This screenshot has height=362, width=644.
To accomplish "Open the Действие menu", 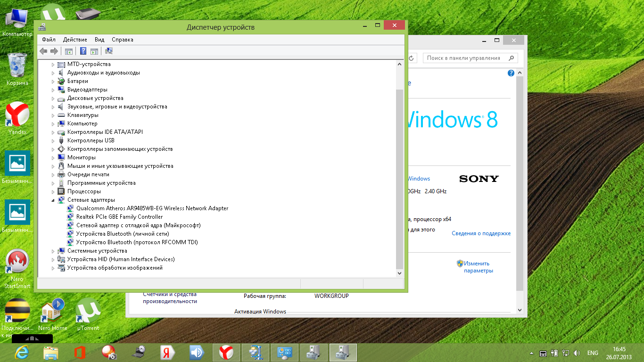I will (75, 40).
